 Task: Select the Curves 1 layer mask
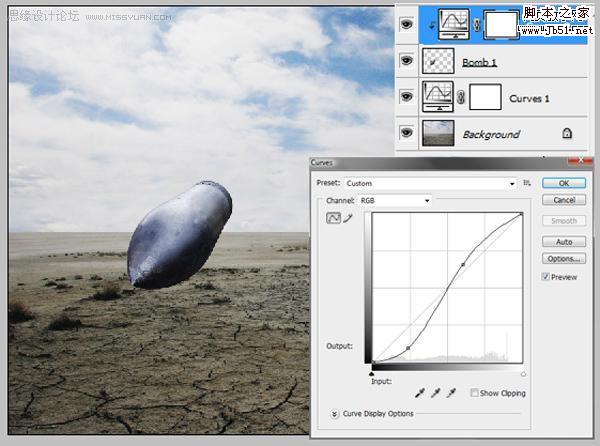tap(485, 97)
